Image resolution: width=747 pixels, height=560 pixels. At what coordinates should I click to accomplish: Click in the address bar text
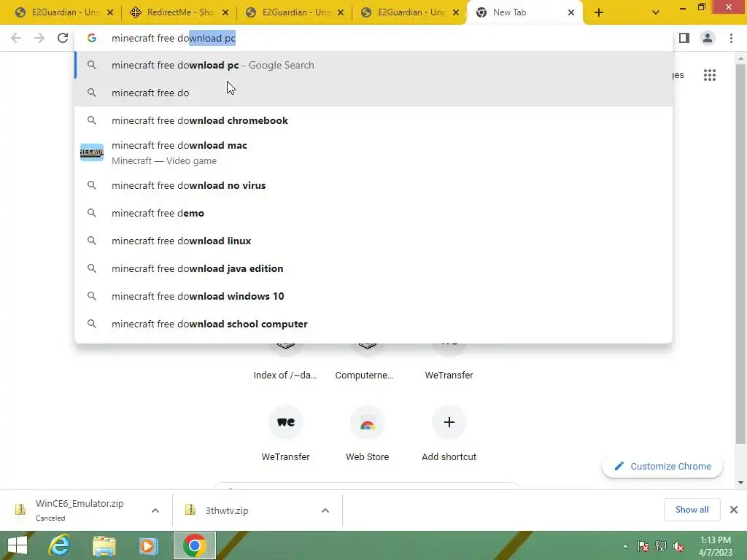click(174, 38)
